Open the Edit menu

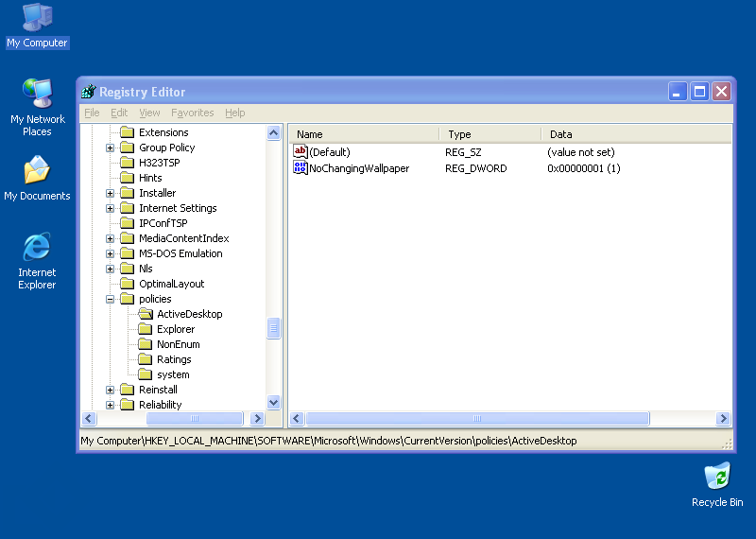(119, 113)
